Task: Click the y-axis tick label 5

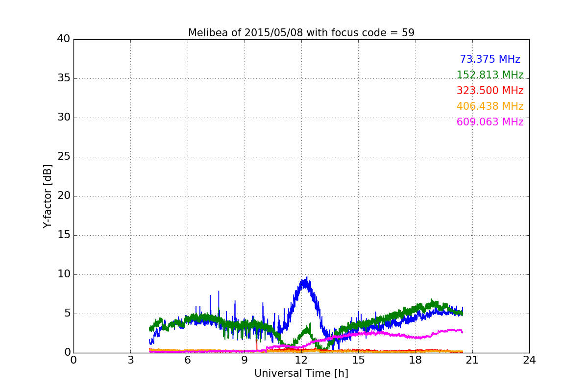Action: [67, 314]
